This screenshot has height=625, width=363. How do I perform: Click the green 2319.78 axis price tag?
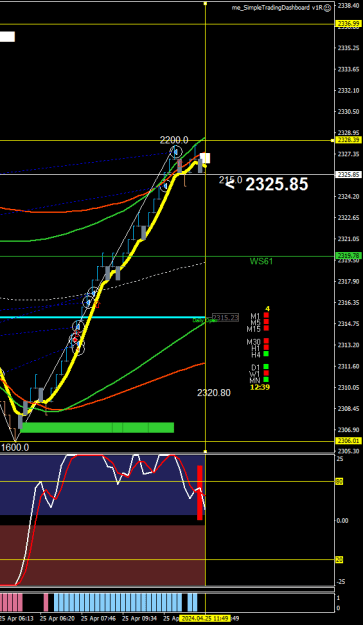click(x=349, y=255)
